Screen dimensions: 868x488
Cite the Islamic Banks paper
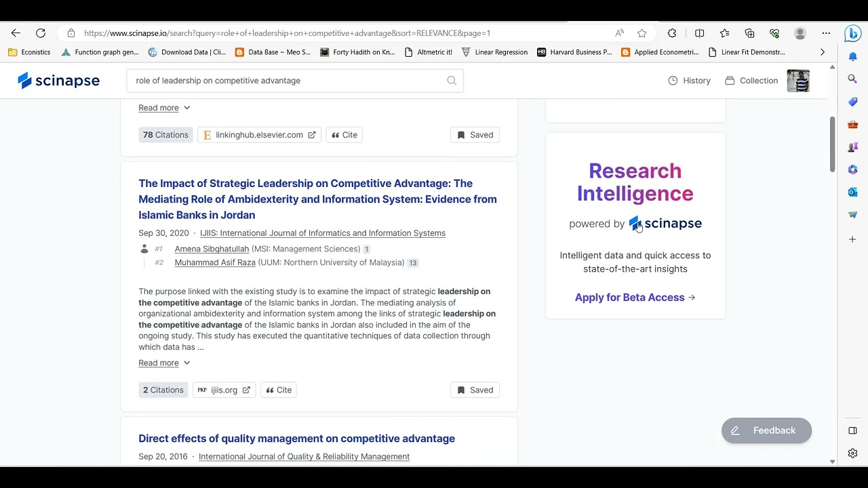pos(279,390)
